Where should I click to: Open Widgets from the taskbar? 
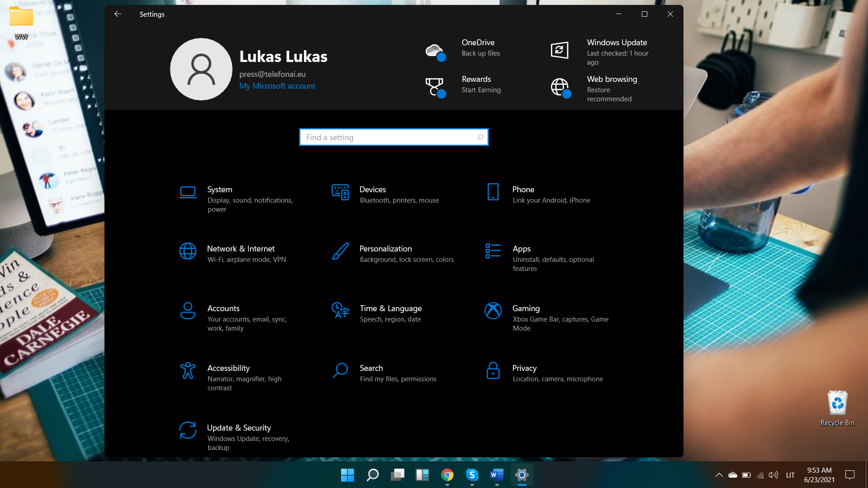pos(422,475)
